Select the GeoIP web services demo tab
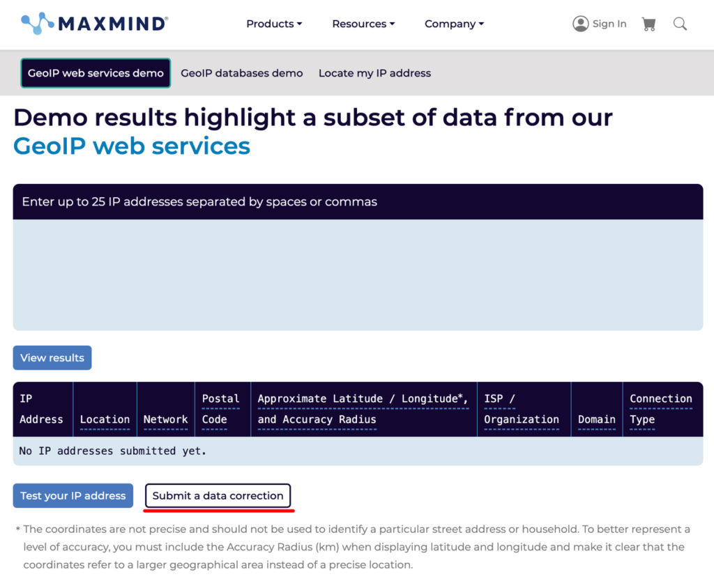This screenshot has height=588, width=714. click(x=96, y=73)
